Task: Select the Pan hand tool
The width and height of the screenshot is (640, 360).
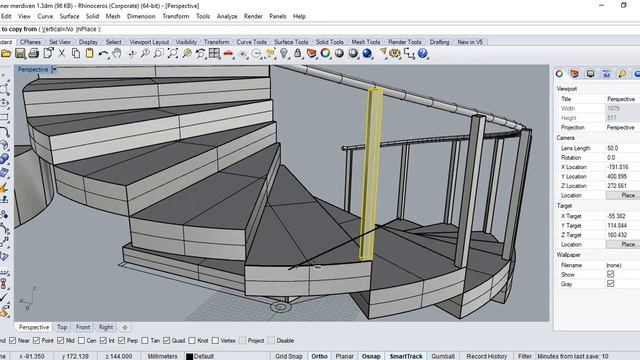Action: click(x=117, y=53)
